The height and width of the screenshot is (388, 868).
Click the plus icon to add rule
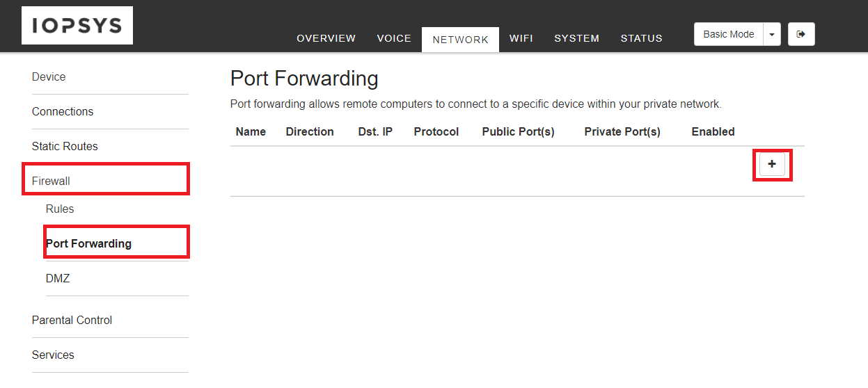click(x=772, y=164)
